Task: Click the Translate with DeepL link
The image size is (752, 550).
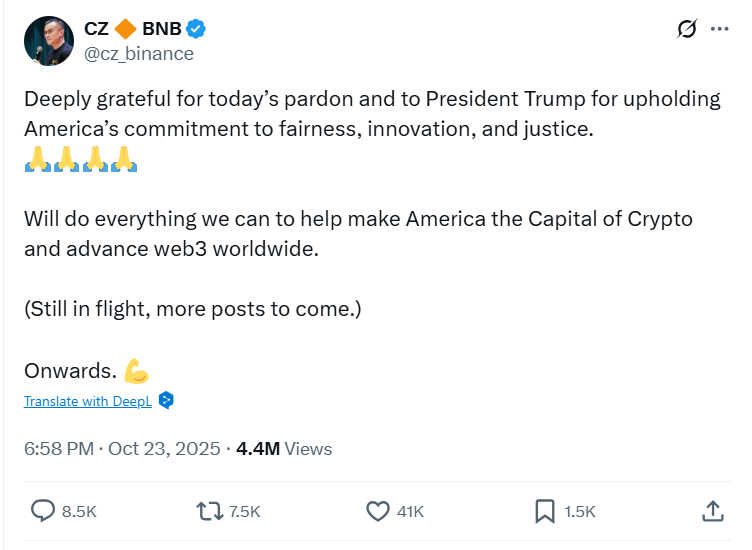Action: [89, 401]
